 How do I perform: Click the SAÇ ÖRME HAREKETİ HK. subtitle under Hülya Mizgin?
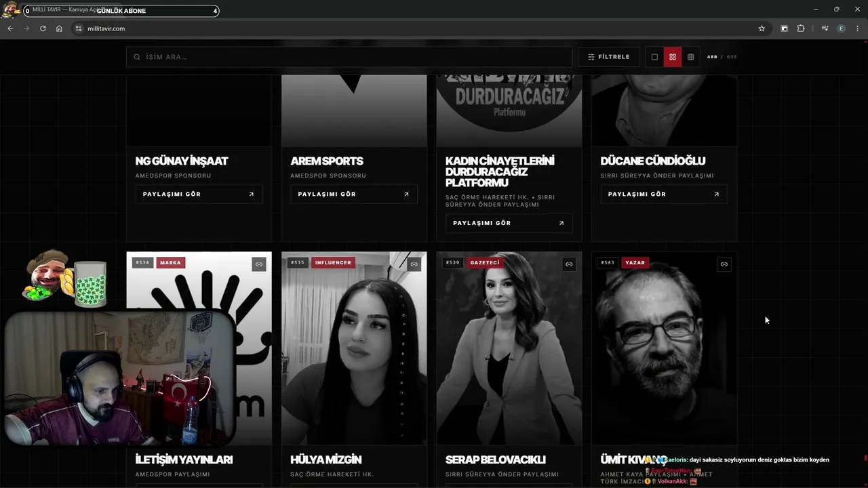tap(332, 474)
